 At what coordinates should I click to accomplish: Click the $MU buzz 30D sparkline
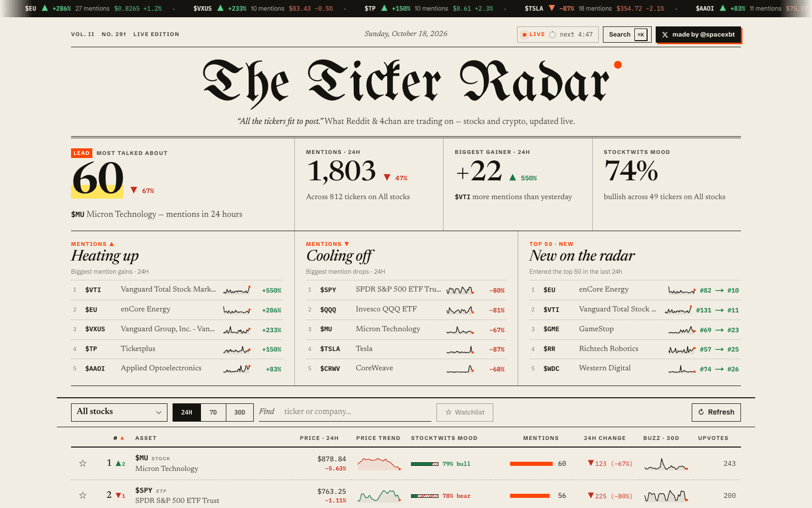tap(666, 464)
